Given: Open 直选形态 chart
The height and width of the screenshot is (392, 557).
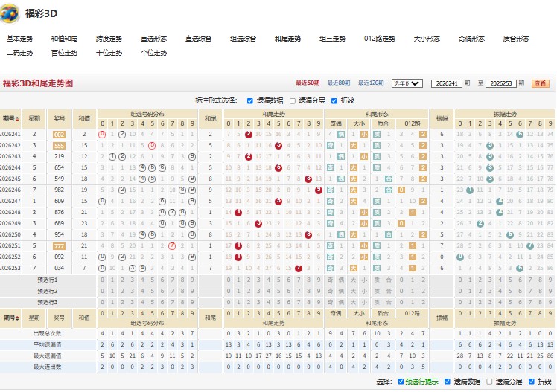Looking at the screenshot, I should [154, 39].
